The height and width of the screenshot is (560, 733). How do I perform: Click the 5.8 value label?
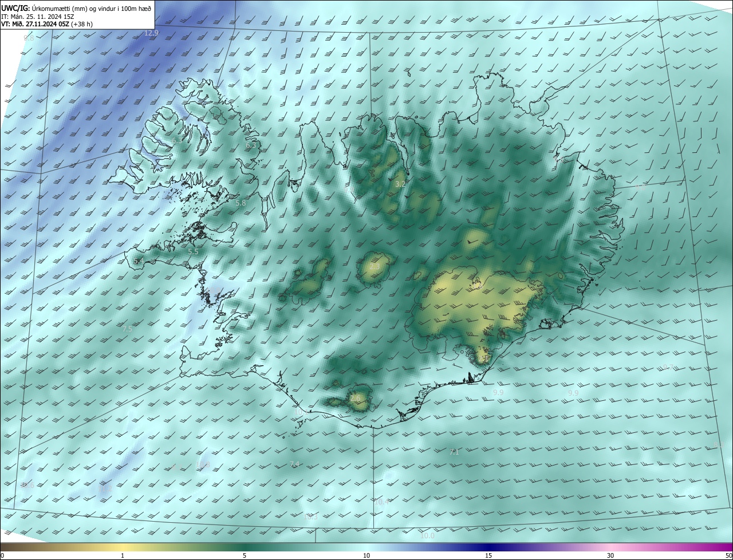(x=241, y=203)
